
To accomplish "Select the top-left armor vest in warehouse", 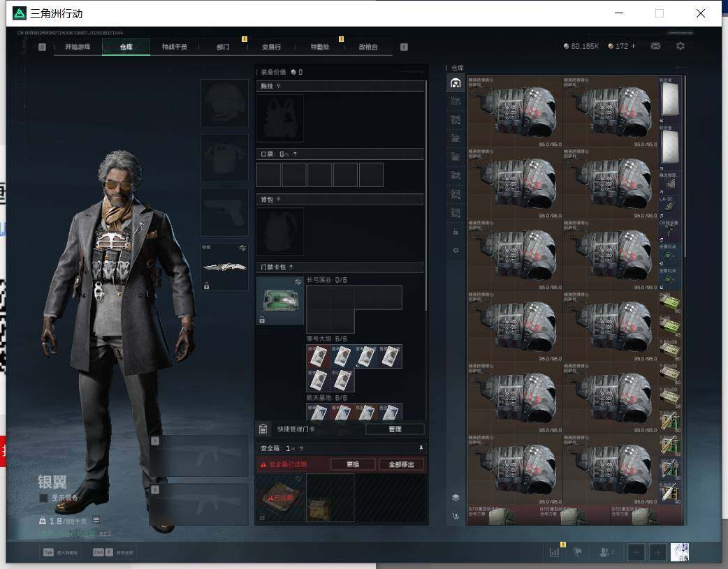I will 515,112.
